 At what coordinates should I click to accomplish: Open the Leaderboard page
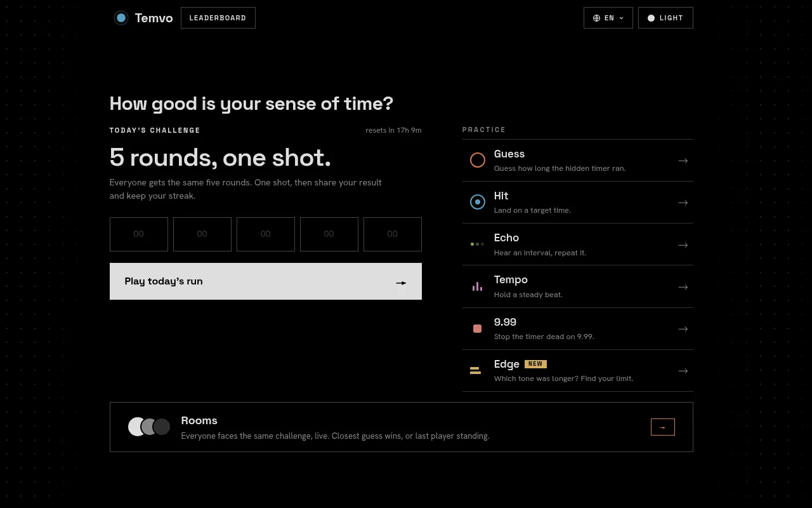pos(218,18)
